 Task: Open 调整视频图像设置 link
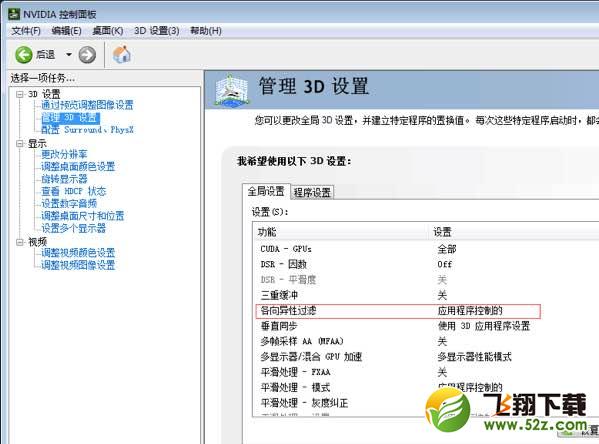tap(78, 265)
